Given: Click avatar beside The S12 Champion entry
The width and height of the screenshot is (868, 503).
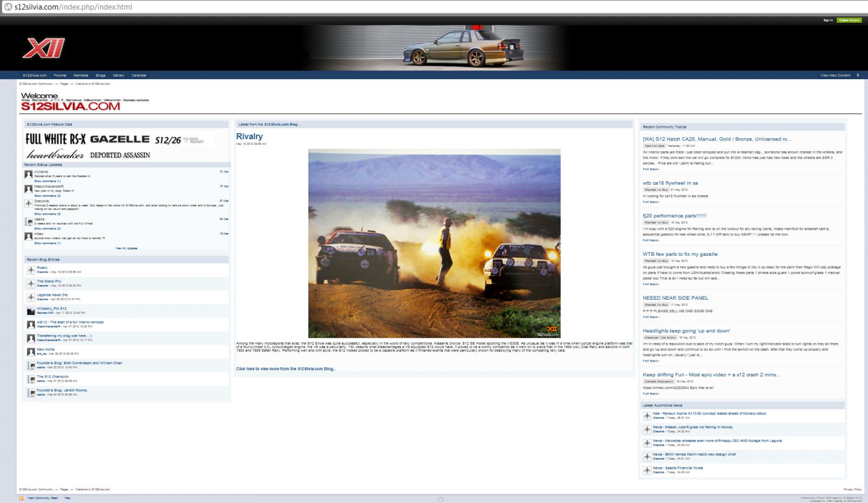Looking at the screenshot, I should [31, 379].
